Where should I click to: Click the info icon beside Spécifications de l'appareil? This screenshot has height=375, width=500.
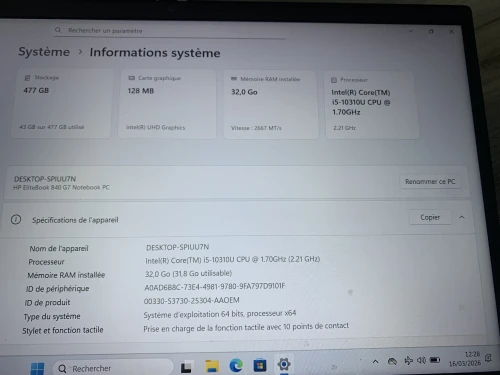point(16,220)
